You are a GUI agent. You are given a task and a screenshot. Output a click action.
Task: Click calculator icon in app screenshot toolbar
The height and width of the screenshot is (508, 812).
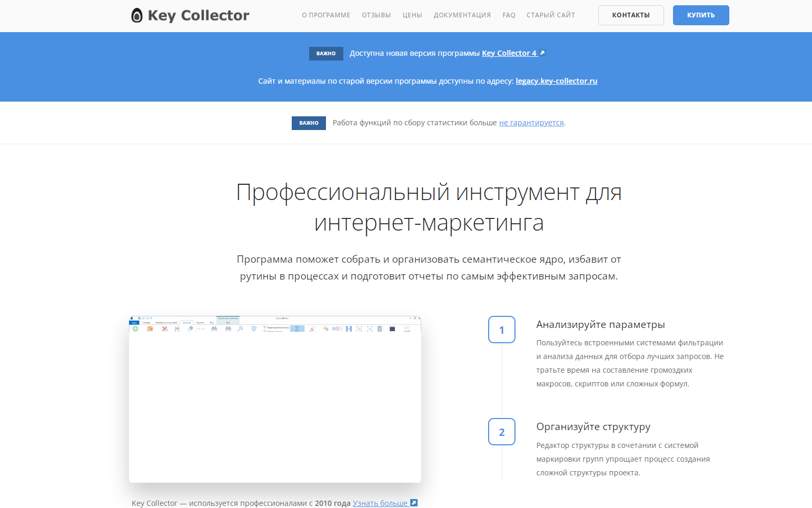(x=380, y=328)
